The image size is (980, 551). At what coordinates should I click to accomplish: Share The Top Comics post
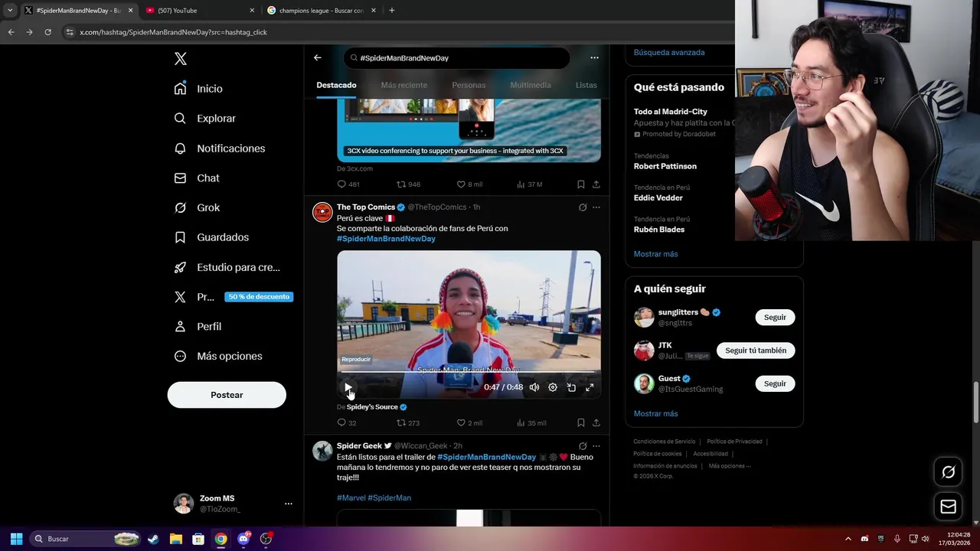click(x=596, y=423)
